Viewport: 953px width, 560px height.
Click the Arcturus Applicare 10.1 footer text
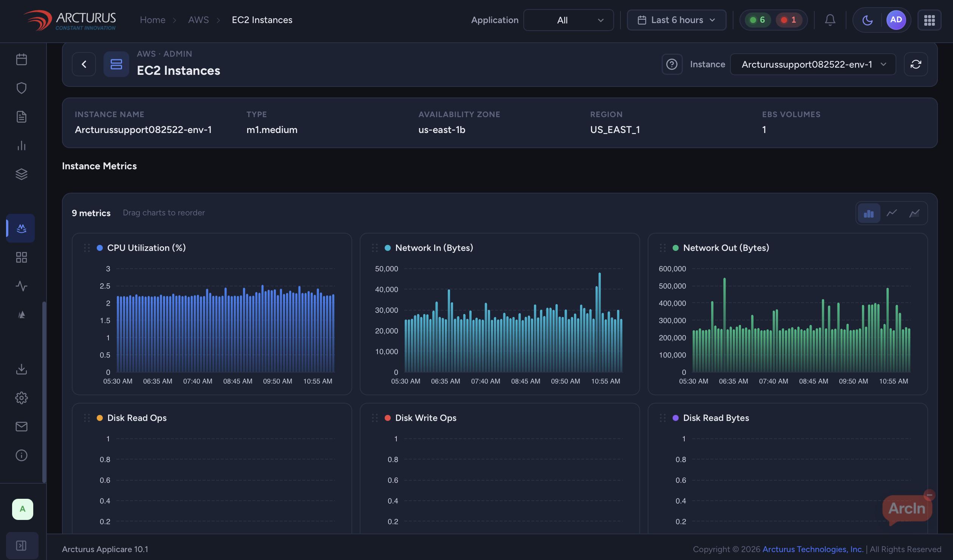coord(105,549)
